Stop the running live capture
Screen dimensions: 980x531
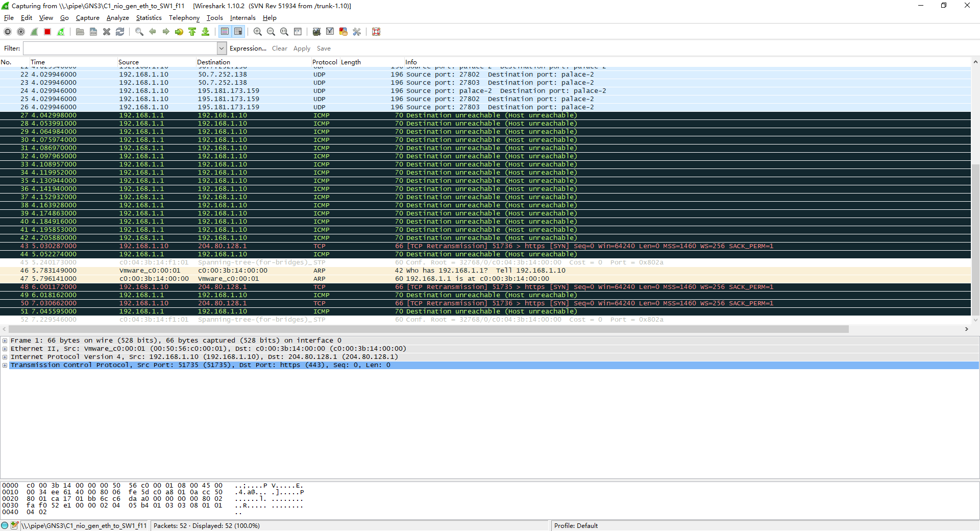(x=47, y=32)
